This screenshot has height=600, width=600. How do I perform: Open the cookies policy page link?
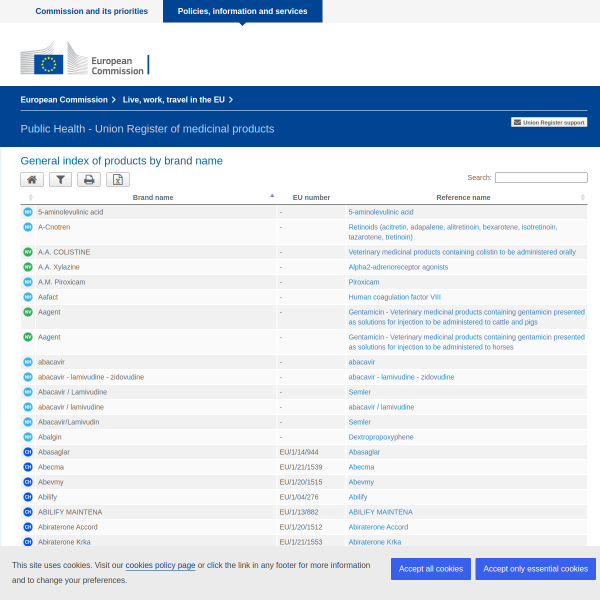click(x=160, y=565)
